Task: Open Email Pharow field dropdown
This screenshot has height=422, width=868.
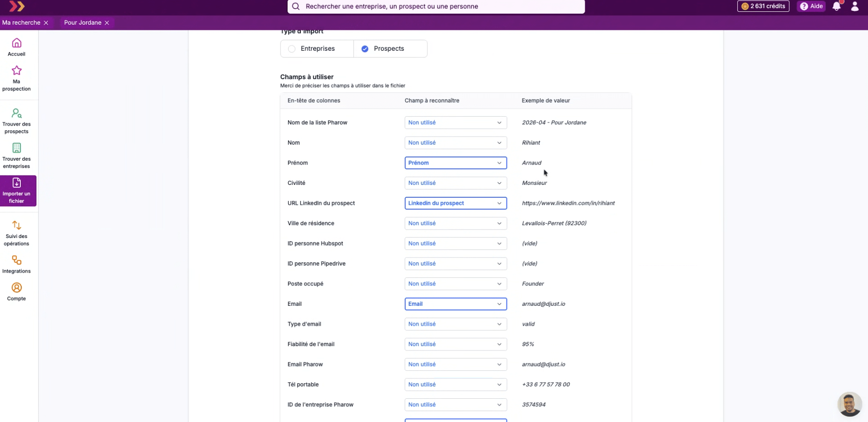Action: point(456,365)
